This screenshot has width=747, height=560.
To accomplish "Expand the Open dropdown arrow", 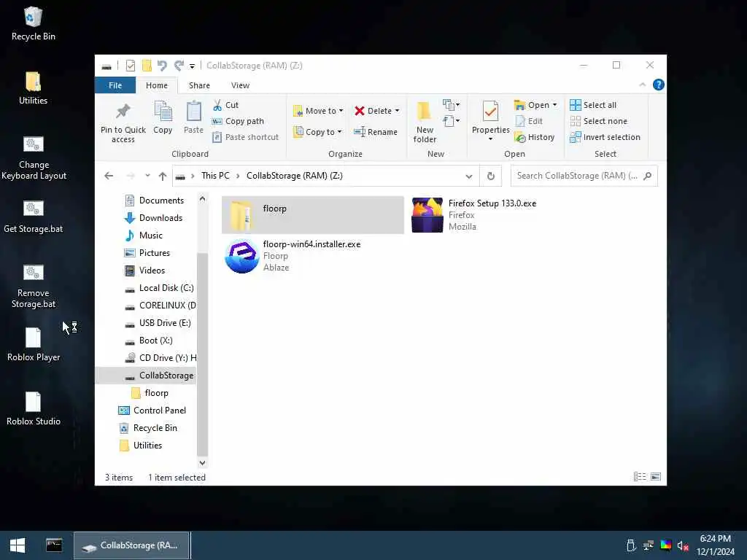I will (x=554, y=105).
